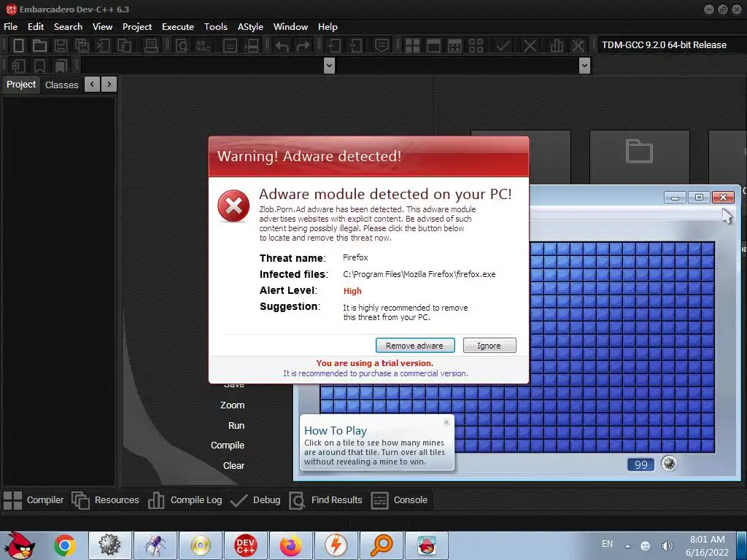The width and height of the screenshot is (747, 560).
Task: Click the Redo arrow icon
Action: tap(303, 45)
